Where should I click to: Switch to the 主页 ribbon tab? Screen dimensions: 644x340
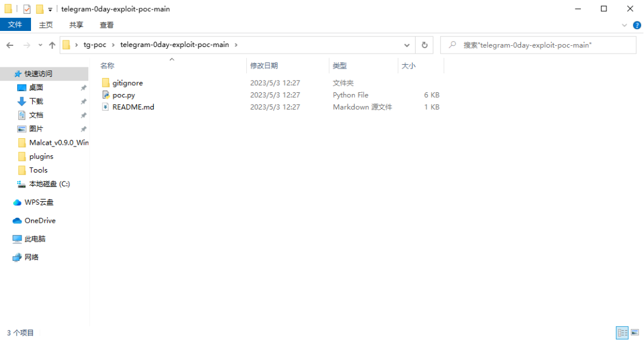(x=45, y=25)
